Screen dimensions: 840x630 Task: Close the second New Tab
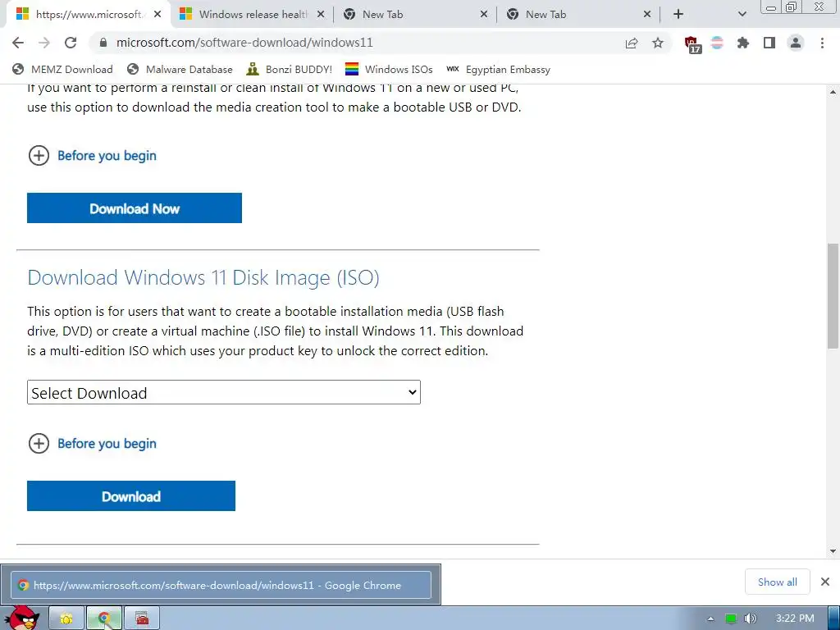tap(647, 15)
